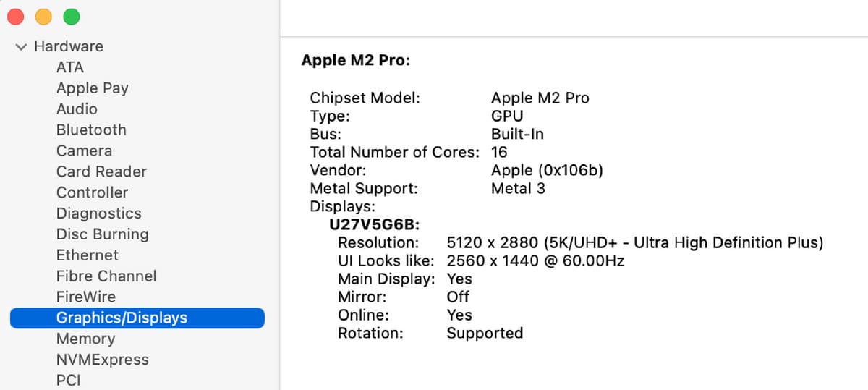868x390 pixels.
Task: Click the yellow minimize window button
Action: pyautogui.click(x=43, y=17)
